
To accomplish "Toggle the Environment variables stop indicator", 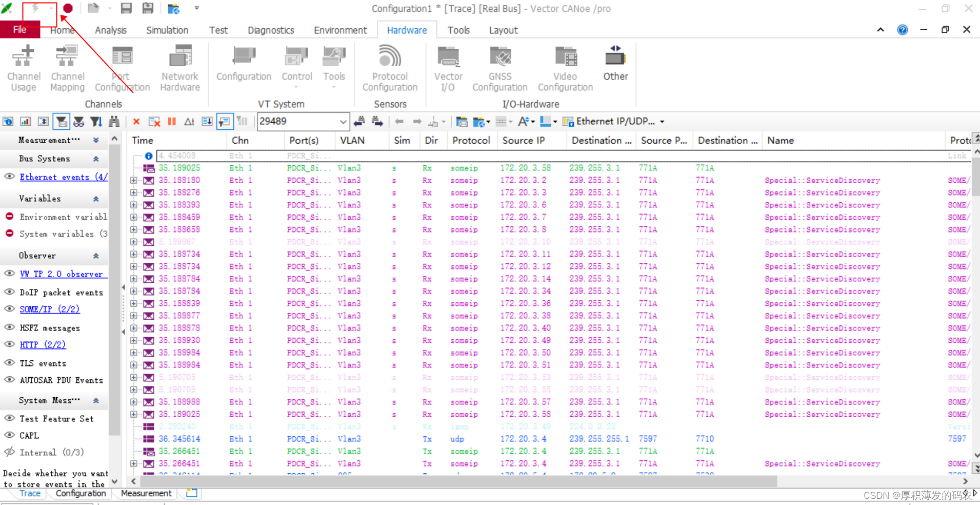I will (9, 217).
